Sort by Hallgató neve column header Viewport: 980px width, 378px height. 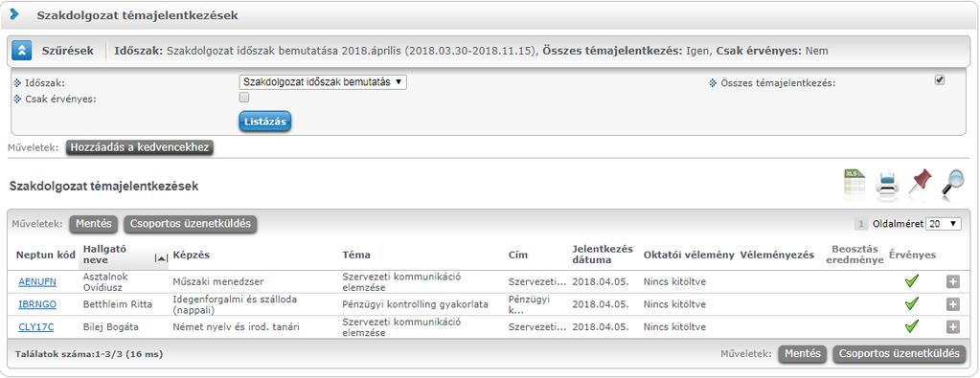tap(105, 254)
